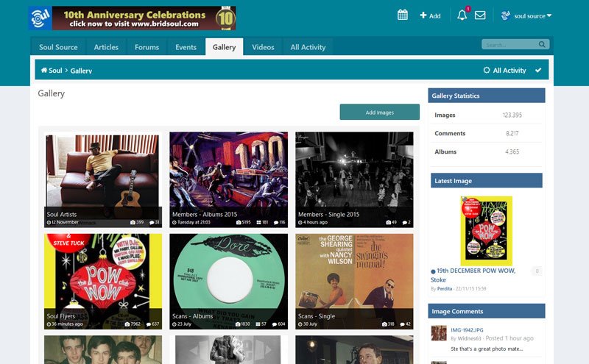
Task: Click All Activity link in breadcrumb bar
Action: point(505,70)
